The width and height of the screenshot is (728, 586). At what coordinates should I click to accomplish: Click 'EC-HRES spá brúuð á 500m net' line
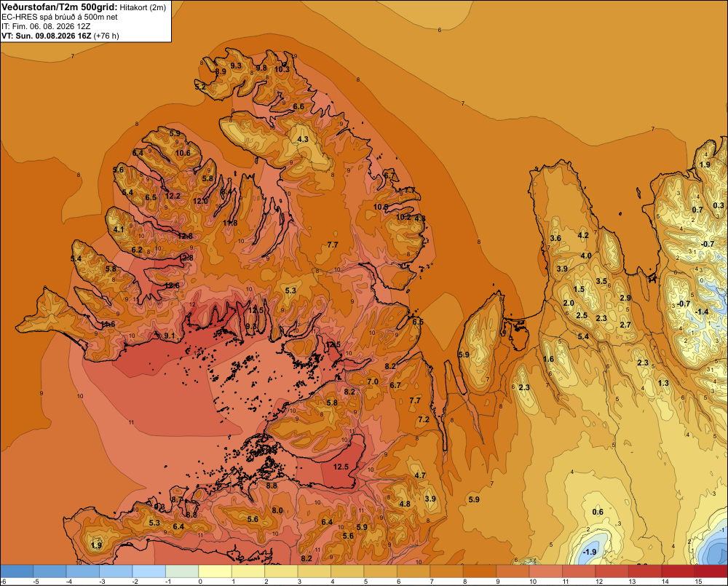pyautogui.click(x=60, y=17)
